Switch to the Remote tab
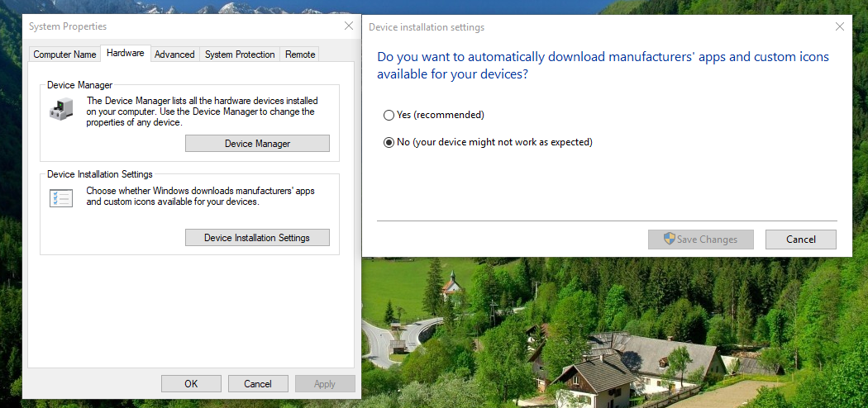868x408 pixels. [300, 55]
